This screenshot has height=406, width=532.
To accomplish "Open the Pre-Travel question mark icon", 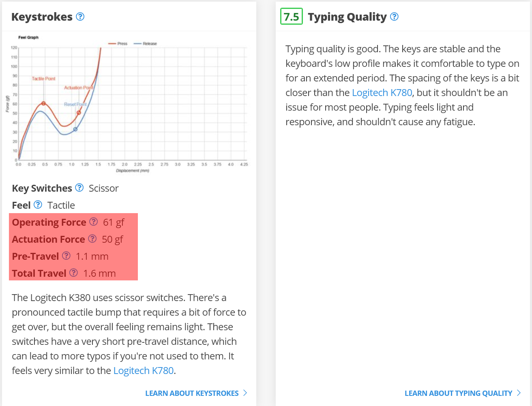I will click(x=66, y=256).
